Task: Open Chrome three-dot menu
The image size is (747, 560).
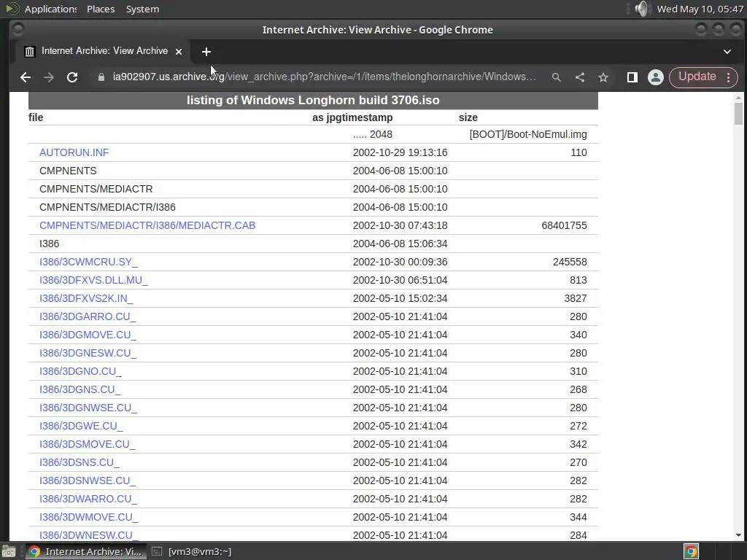Action: click(729, 77)
